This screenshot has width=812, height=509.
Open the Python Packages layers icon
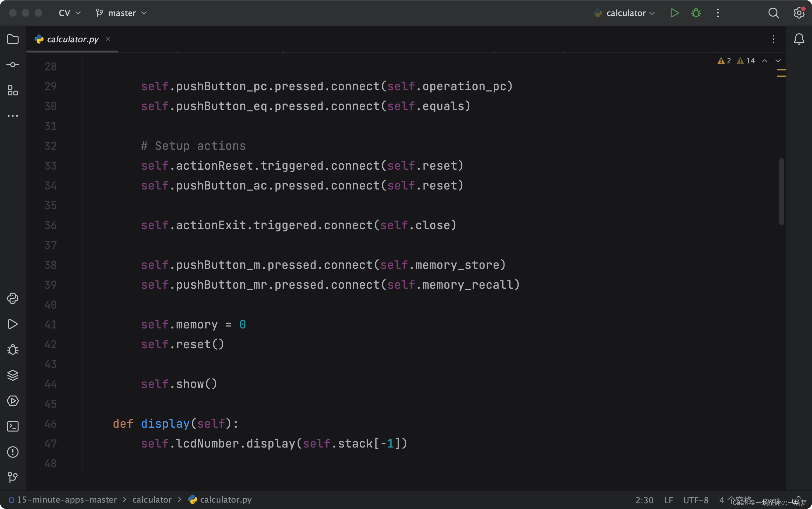pos(13,375)
